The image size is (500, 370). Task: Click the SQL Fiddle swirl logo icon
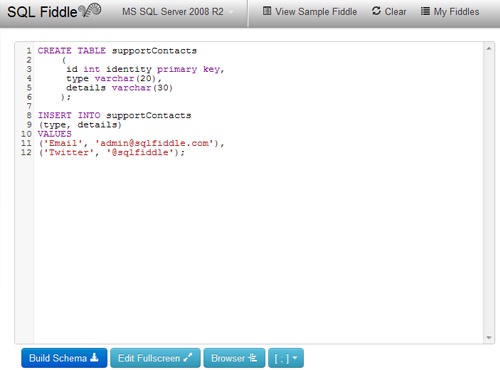(90, 10)
